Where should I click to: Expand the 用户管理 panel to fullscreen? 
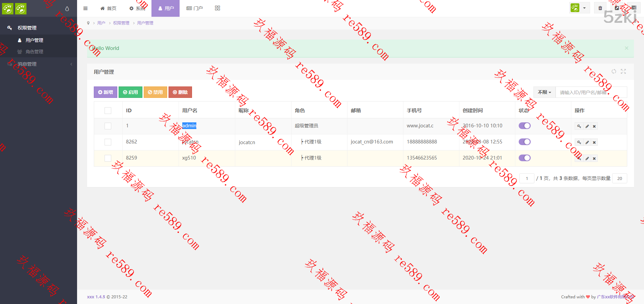[x=623, y=71]
